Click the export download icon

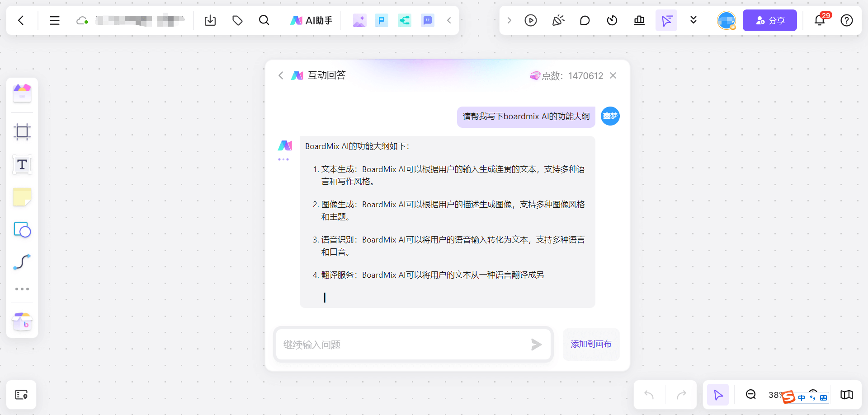coord(210,20)
